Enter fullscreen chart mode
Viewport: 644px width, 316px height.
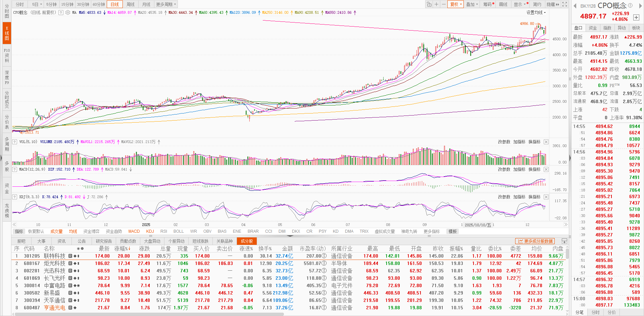click(565, 4)
